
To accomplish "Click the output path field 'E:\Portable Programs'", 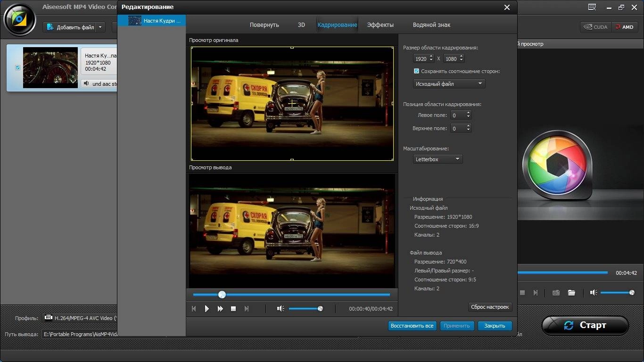I will click(x=79, y=334).
